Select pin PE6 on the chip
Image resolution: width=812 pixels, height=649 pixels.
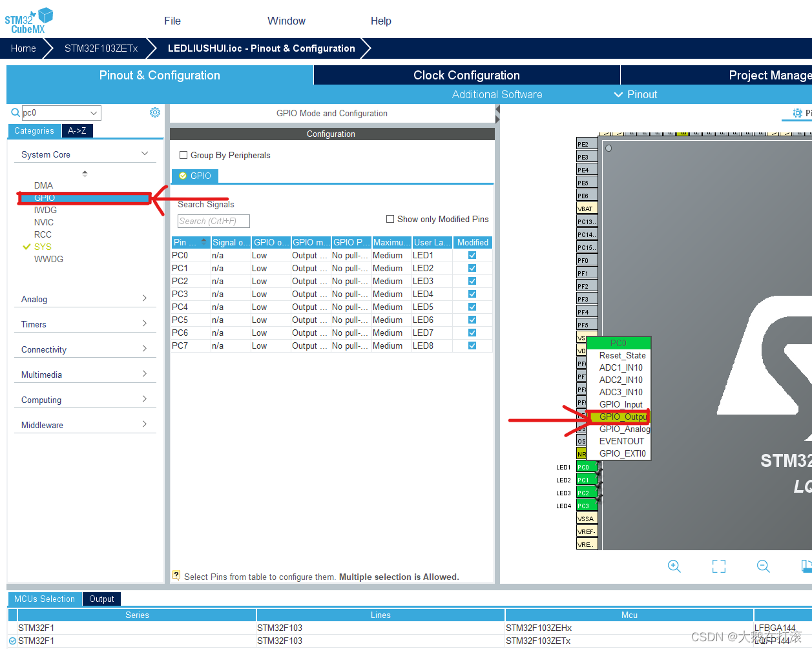[x=587, y=196]
